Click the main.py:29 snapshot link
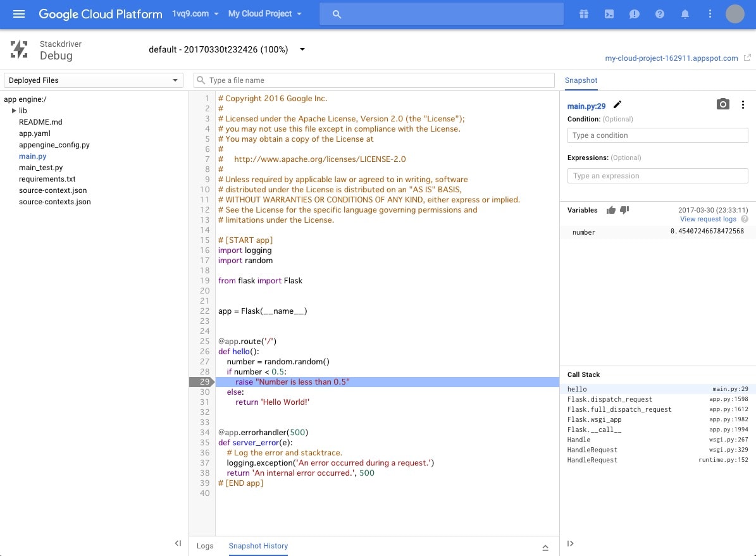This screenshot has width=756, height=556. pos(586,106)
